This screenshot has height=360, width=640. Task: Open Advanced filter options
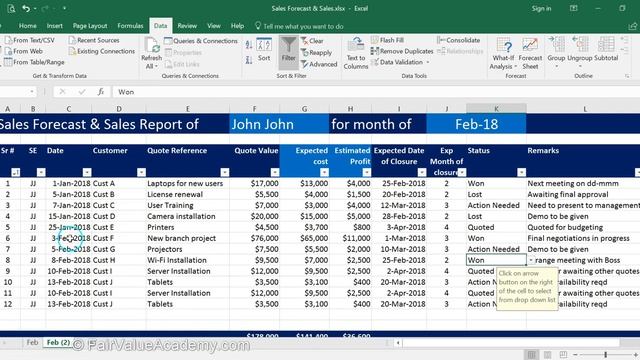[319, 64]
